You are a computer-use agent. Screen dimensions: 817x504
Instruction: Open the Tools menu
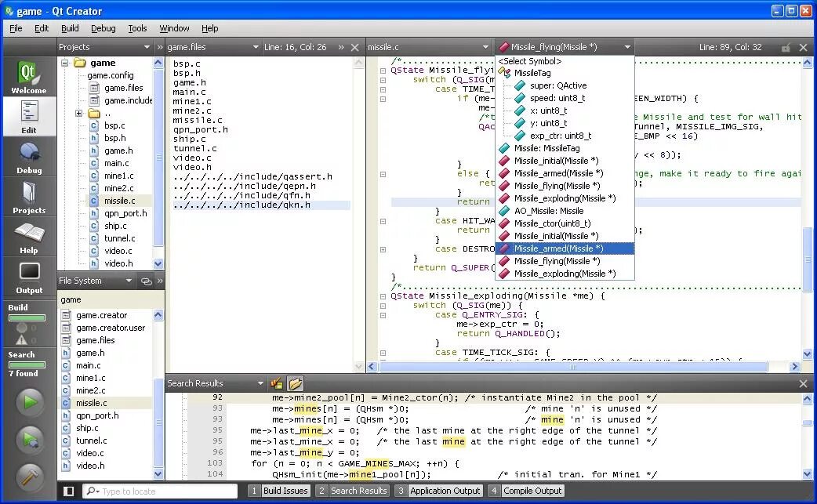coord(137,28)
